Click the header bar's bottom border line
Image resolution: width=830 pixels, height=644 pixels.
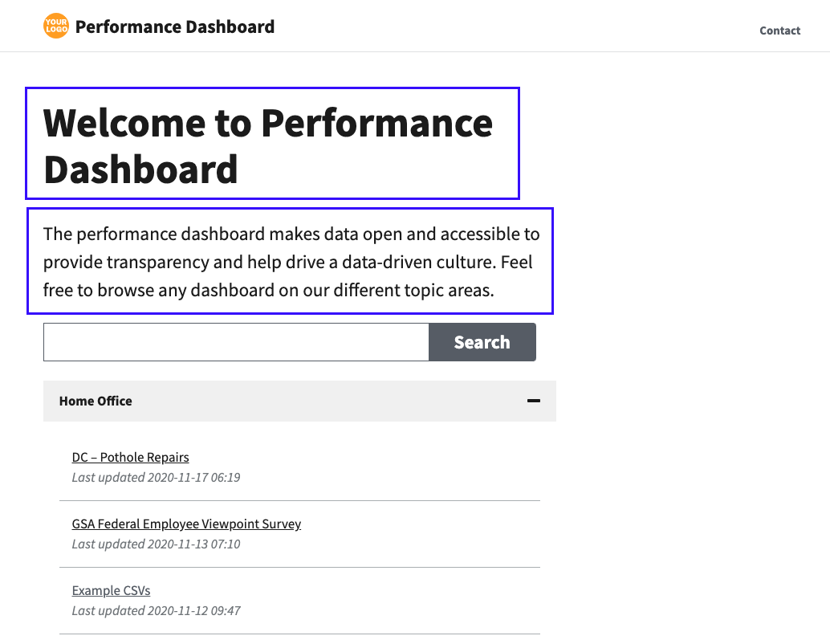[x=415, y=52]
